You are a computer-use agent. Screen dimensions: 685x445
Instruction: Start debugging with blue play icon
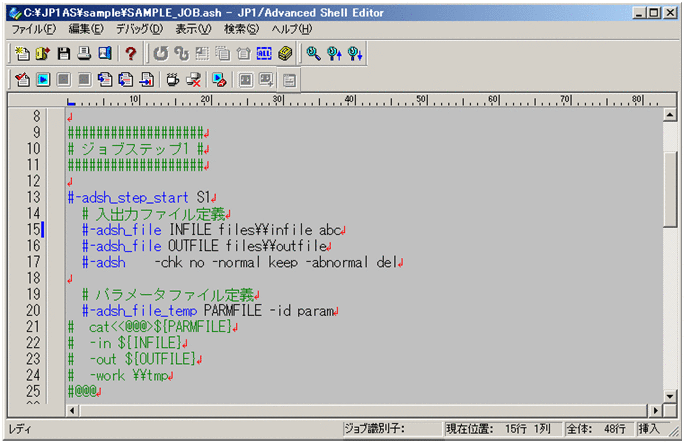tap(43, 80)
